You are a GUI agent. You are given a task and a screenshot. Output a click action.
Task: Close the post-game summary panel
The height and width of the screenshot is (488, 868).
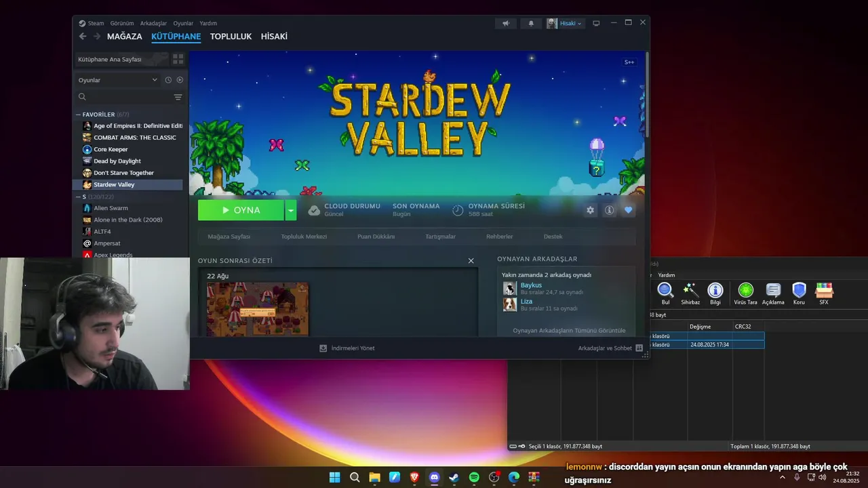click(x=471, y=261)
